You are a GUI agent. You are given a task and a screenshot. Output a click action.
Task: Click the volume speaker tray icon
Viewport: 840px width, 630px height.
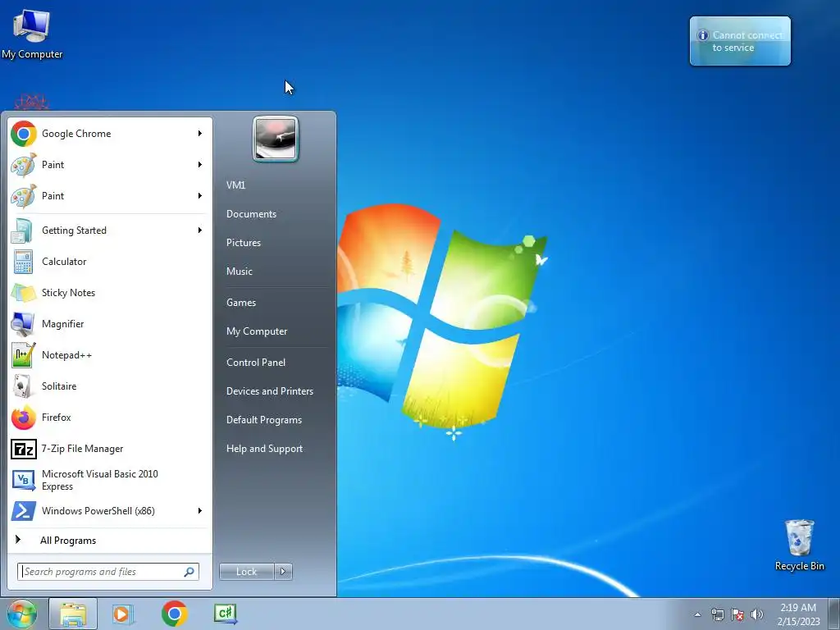(756, 614)
